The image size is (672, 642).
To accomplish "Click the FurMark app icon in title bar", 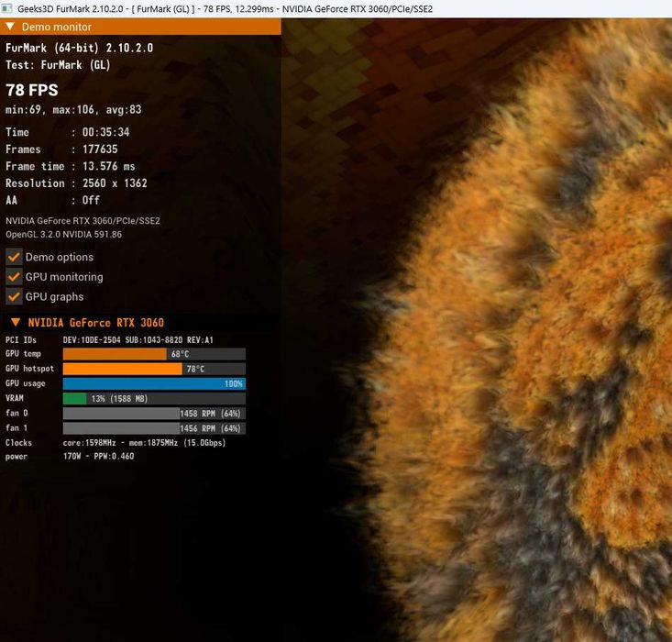I will point(6,8).
